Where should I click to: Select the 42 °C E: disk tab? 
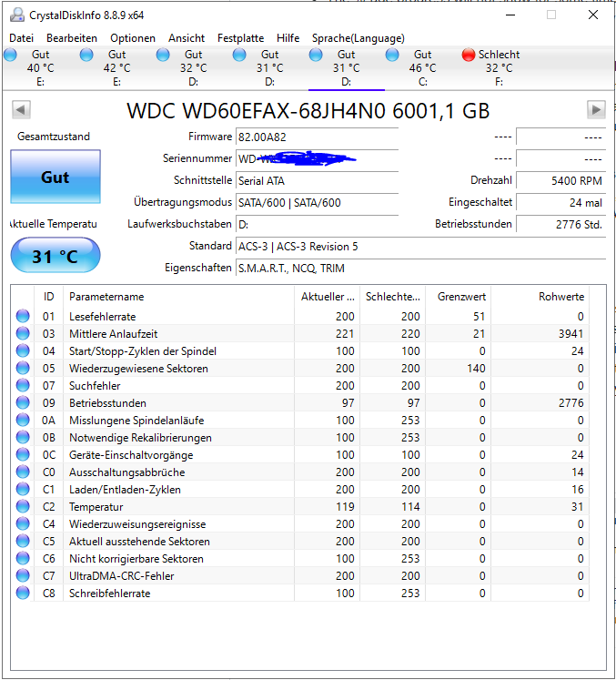117,68
